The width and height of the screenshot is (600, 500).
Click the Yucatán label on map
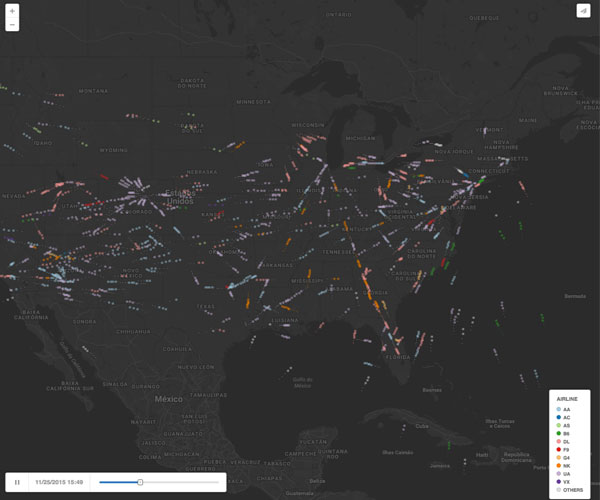coord(313,442)
